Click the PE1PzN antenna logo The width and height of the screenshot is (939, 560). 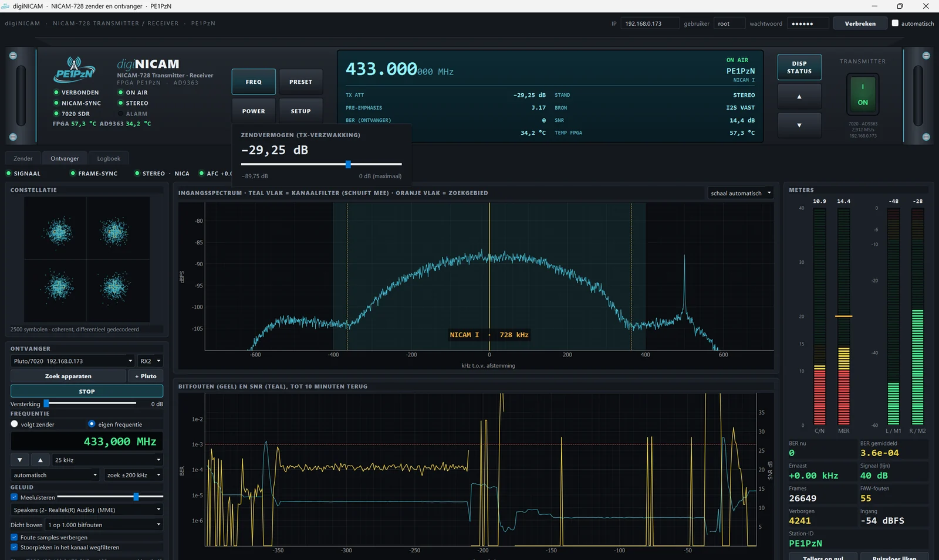[74, 70]
